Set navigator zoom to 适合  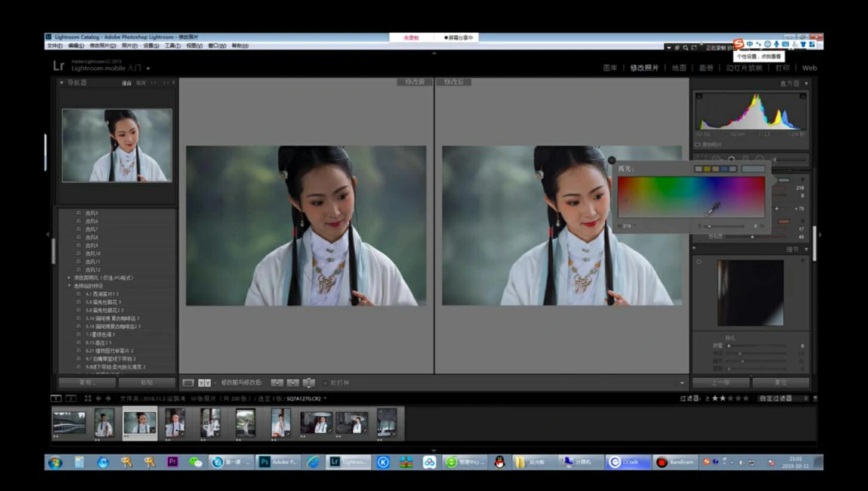coord(127,83)
